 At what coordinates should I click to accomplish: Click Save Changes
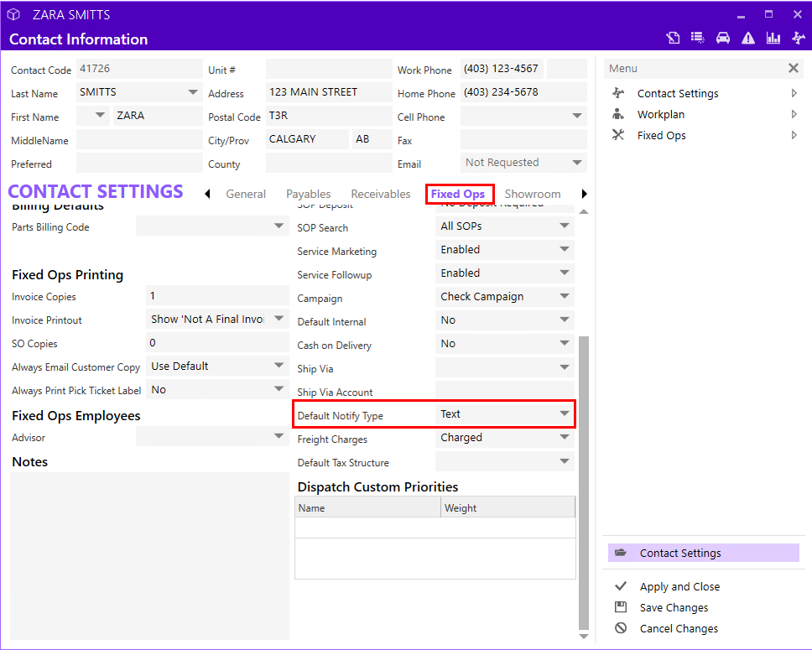(x=674, y=607)
